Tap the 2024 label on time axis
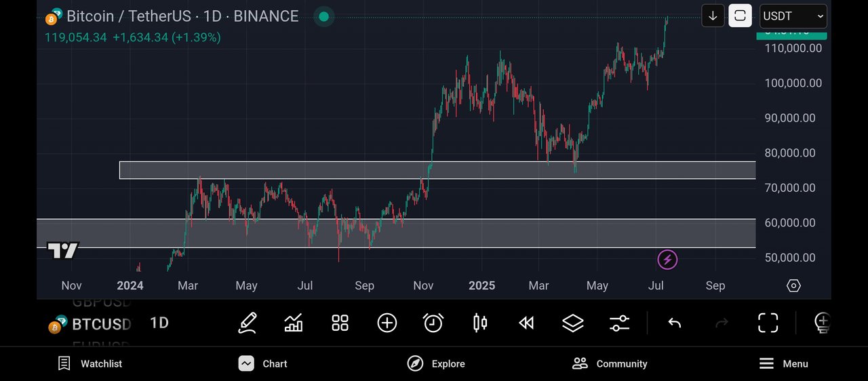The width and height of the screenshot is (868, 381). click(x=130, y=285)
